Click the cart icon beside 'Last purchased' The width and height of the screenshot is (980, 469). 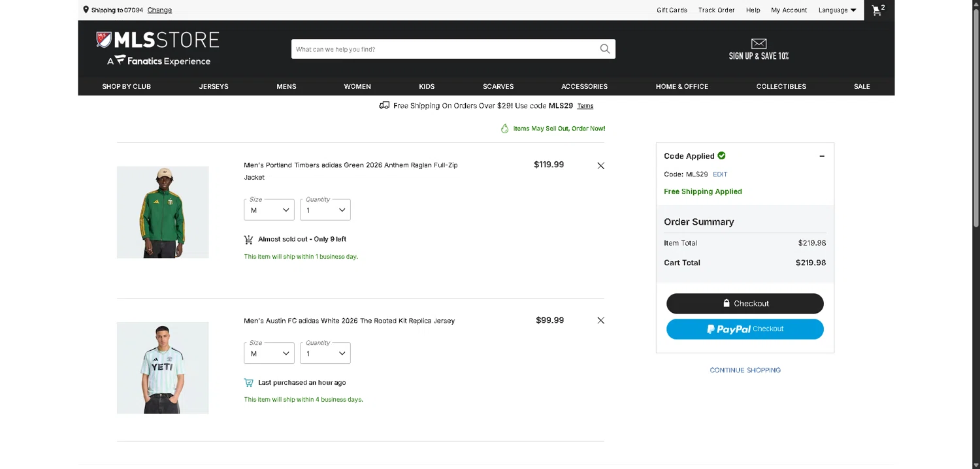248,383
